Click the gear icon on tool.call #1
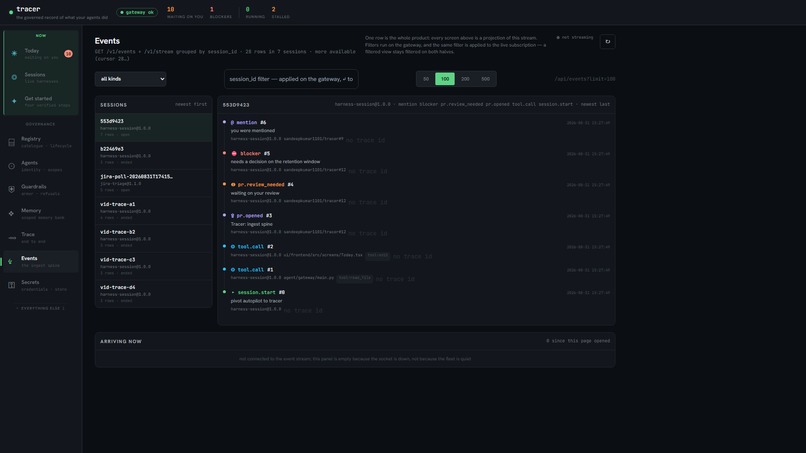This screenshot has width=806, height=453. point(233,269)
